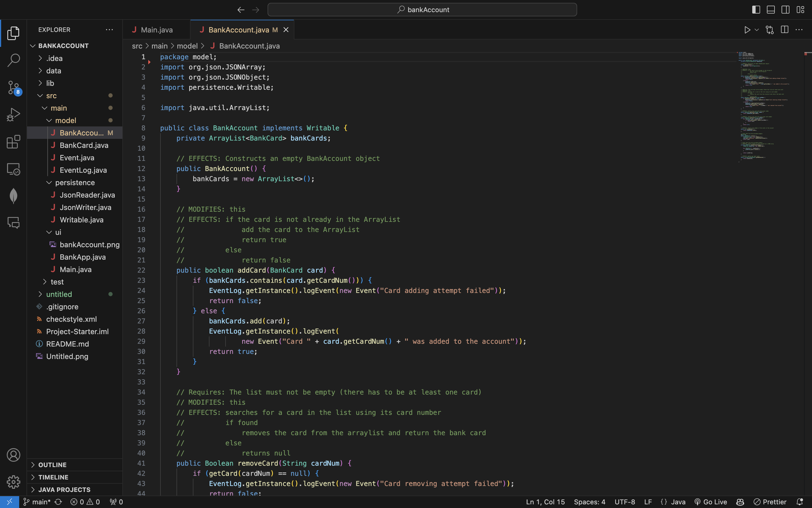Go to line via Ln 1, Col 15
Viewport: 812px width, 508px height.
tap(545, 502)
